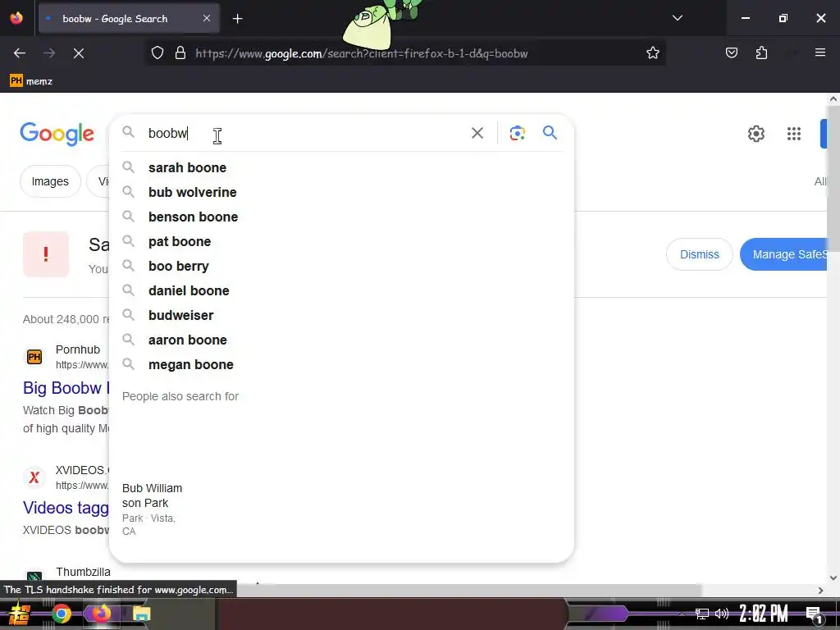Click the vertical scrollbar thumb
Image resolution: width=840 pixels, height=630 pixels.
(833, 180)
